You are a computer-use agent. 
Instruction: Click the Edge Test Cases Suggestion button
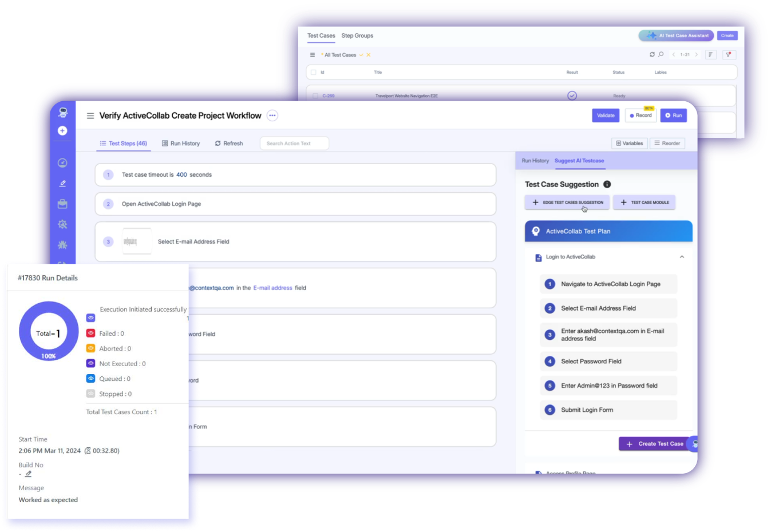(x=567, y=203)
